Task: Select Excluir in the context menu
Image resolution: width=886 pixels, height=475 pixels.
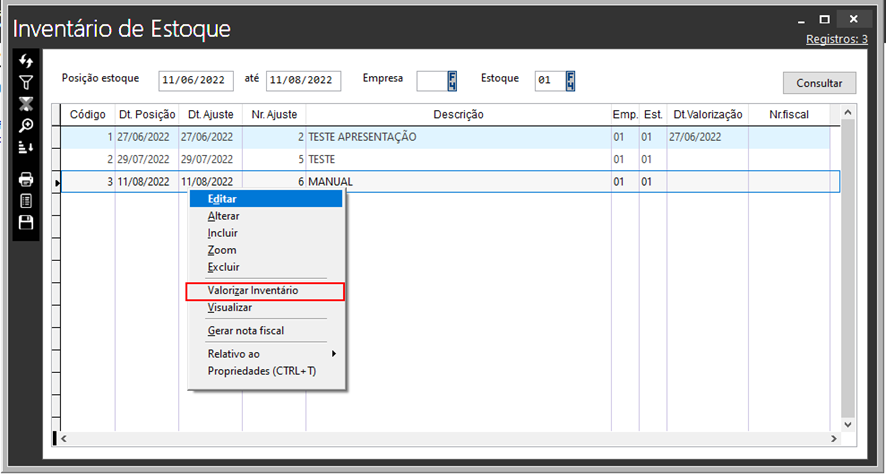Action: pyautogui.click(x=223, y=267)
